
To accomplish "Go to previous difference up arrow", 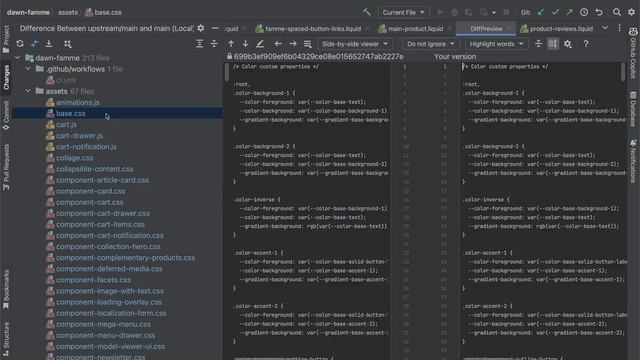I will click(231, 44).
